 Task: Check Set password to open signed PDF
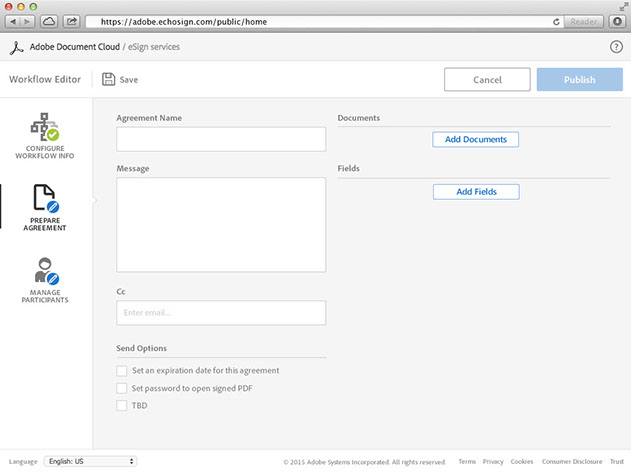coord(122,387)
